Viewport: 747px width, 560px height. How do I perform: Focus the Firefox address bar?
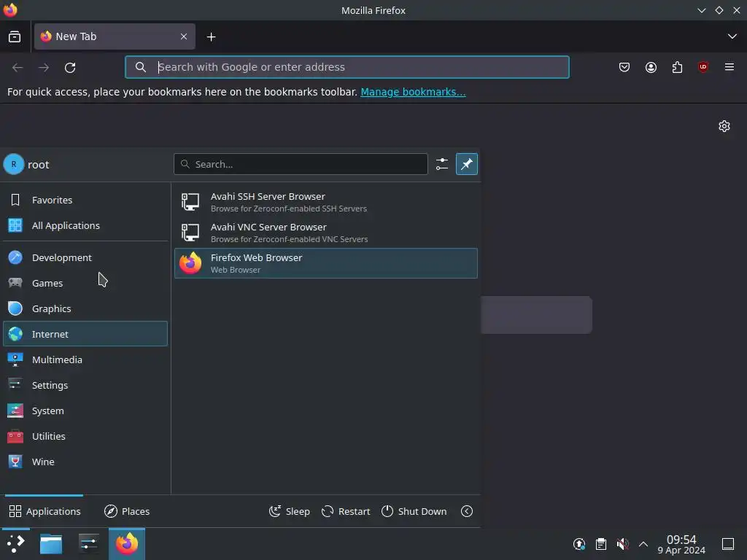coord(347,67)
